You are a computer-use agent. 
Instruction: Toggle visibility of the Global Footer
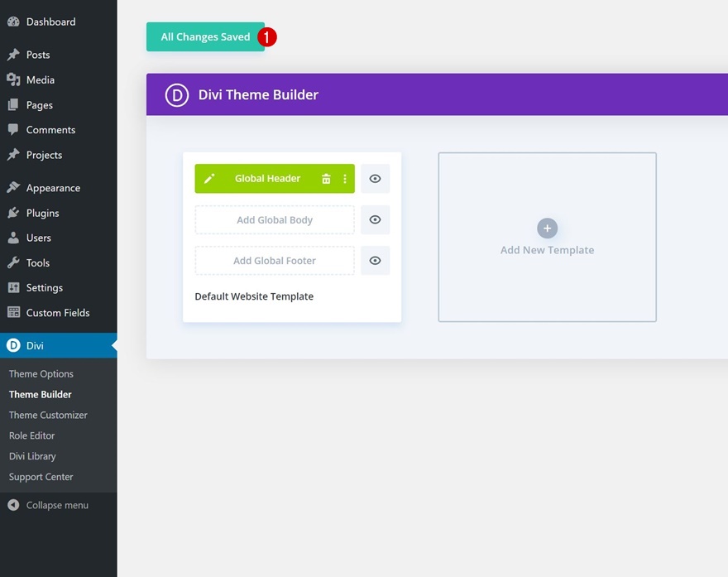pos(375,260)
